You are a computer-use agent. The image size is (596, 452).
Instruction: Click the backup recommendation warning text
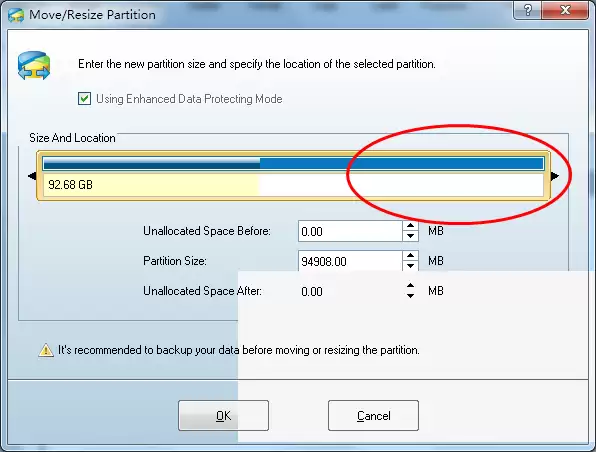click(x=239, y=350)
